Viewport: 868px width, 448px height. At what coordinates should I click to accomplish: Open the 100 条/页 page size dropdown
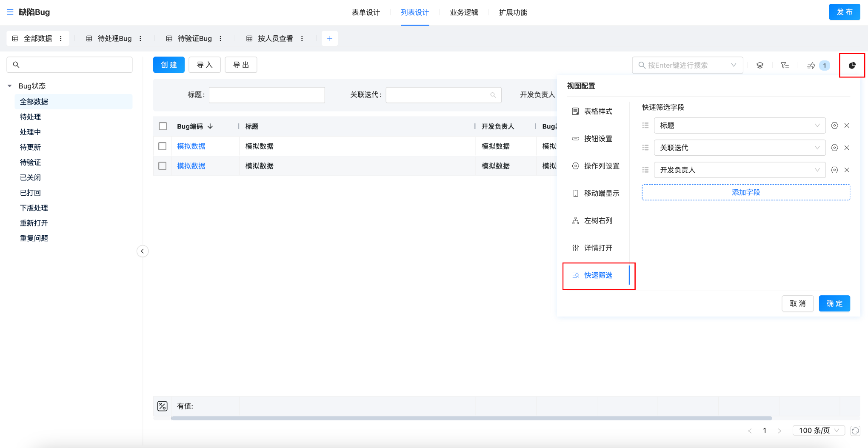coord(818,431)
